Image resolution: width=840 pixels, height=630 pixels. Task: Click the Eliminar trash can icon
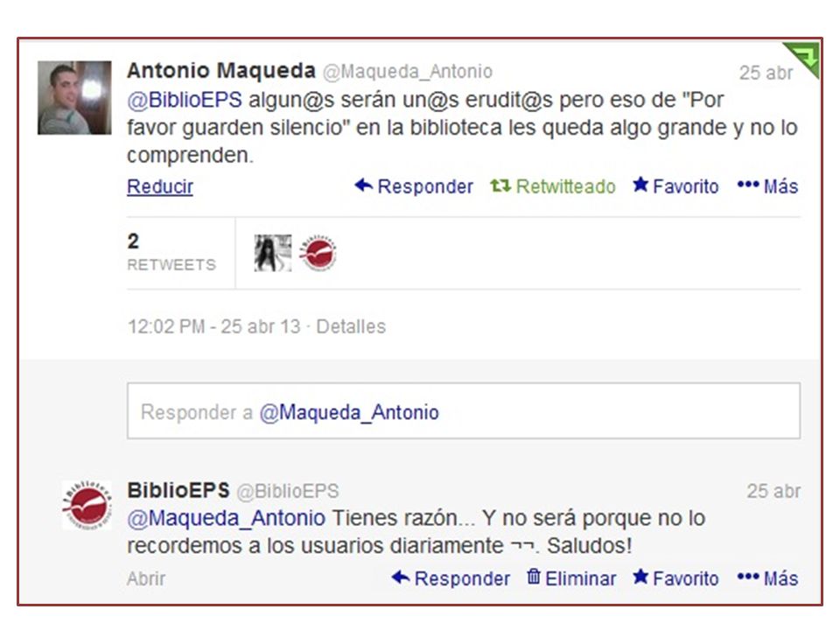[533, 577]
